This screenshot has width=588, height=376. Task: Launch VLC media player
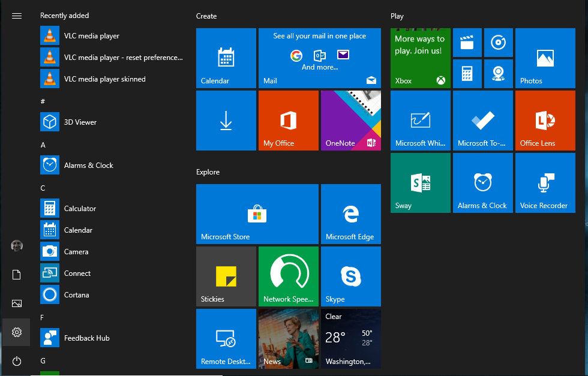click(113, 35)
